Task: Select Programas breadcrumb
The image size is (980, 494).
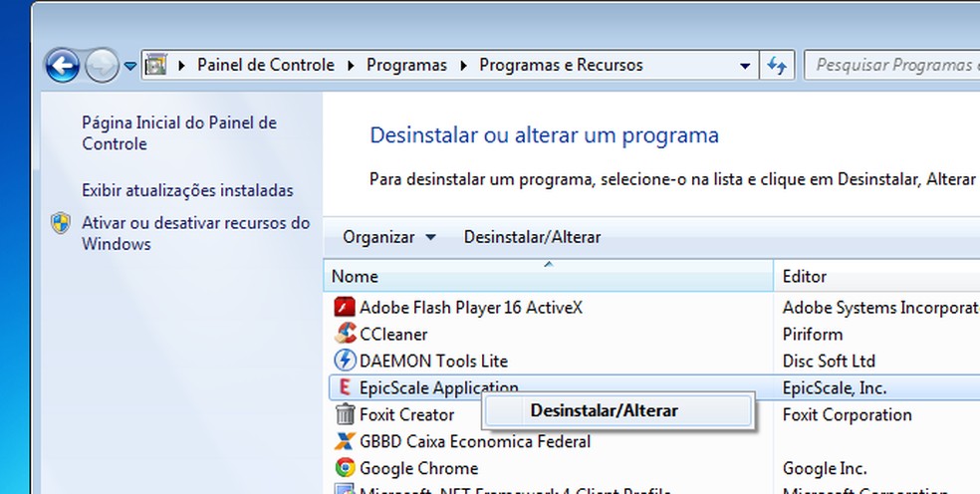Action: click(x=407, y=65)
